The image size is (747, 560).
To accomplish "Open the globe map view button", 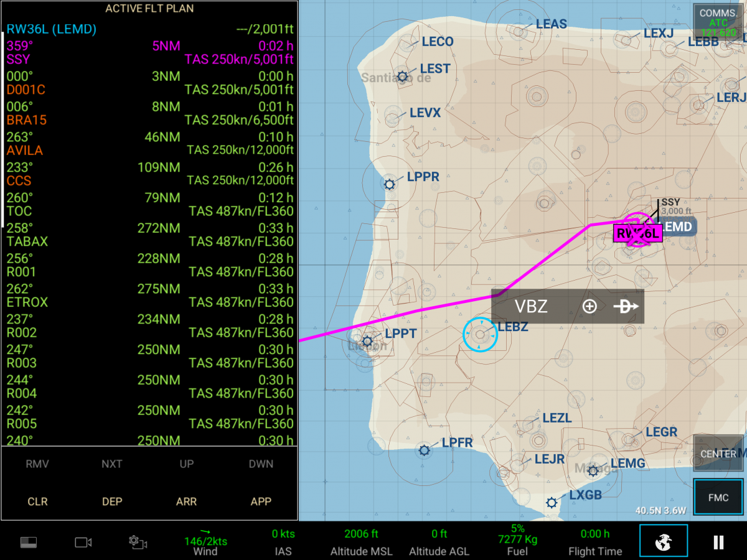I will (664, 541).
